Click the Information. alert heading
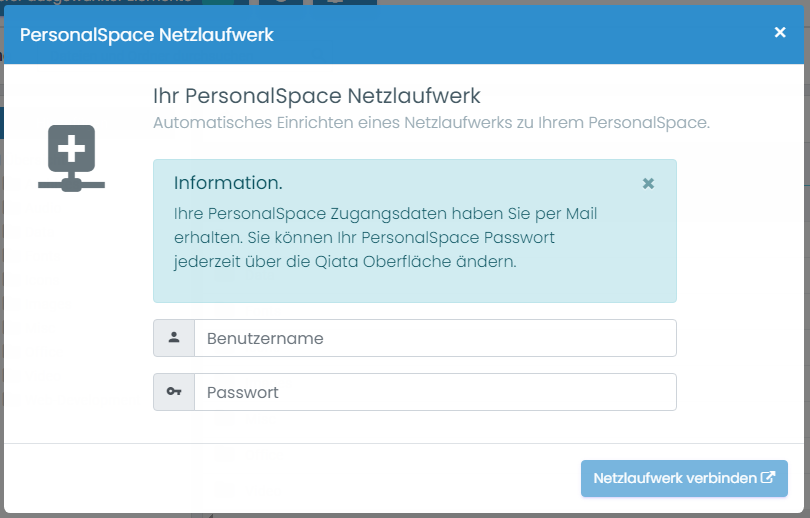This screenshot has height=518, width=810. pyautogui.click(x=228, y=183)
